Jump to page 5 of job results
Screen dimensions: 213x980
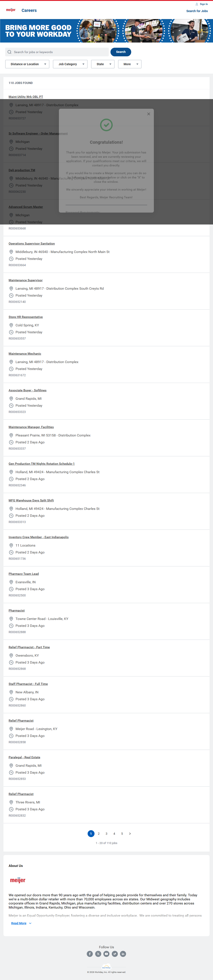pos(122,833)
